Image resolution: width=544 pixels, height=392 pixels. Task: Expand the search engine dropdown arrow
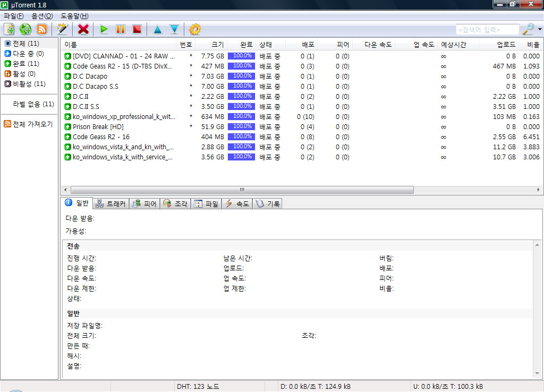coord(540,30)
